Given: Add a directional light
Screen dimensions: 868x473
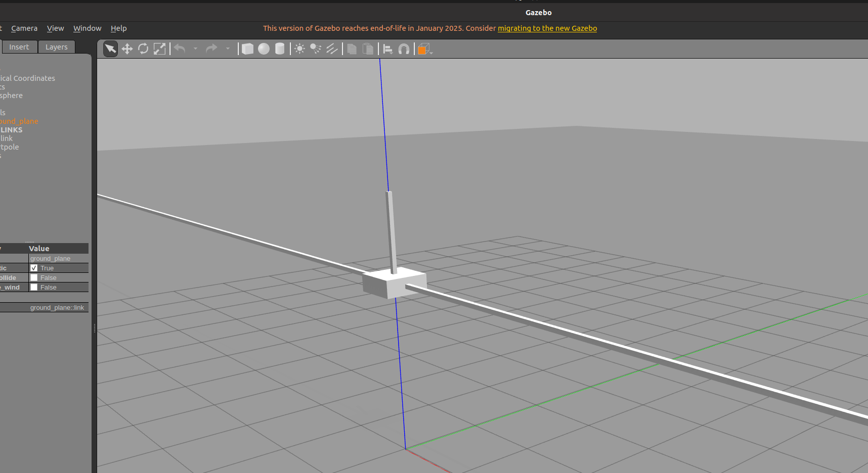Looking at the screenshot, I should pyautogui.click(x=332, y=49).
